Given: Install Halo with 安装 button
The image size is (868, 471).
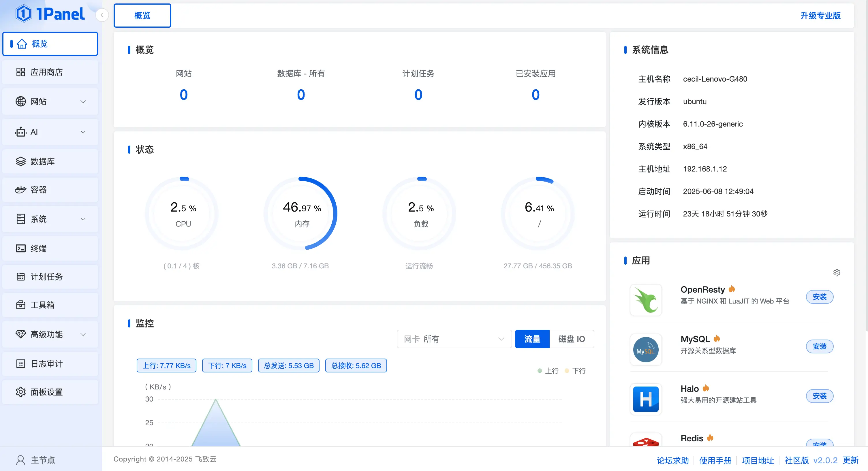Looking at the screenshot, I should (x=820, y=396).
